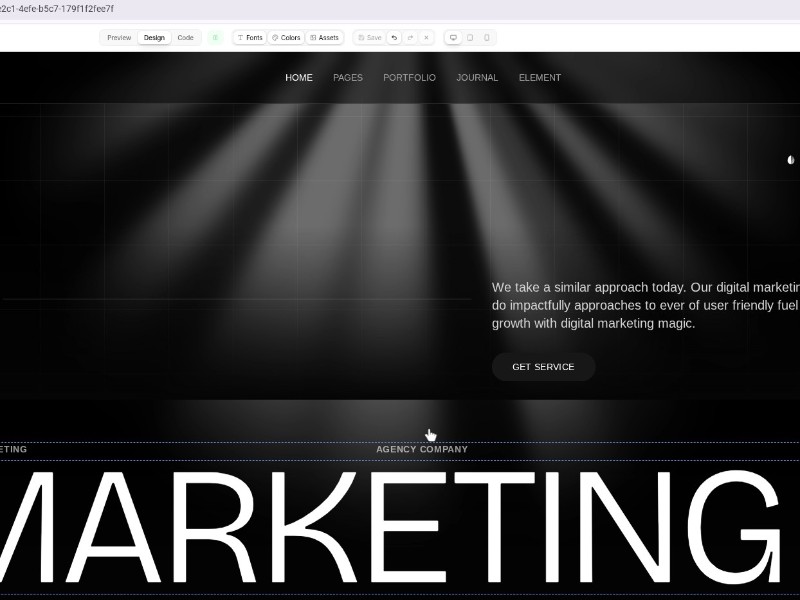Open the Code tab
Image resolution: width=800 pixels, height=600 pixels.
pyautogui.click(x=185, y=37)
